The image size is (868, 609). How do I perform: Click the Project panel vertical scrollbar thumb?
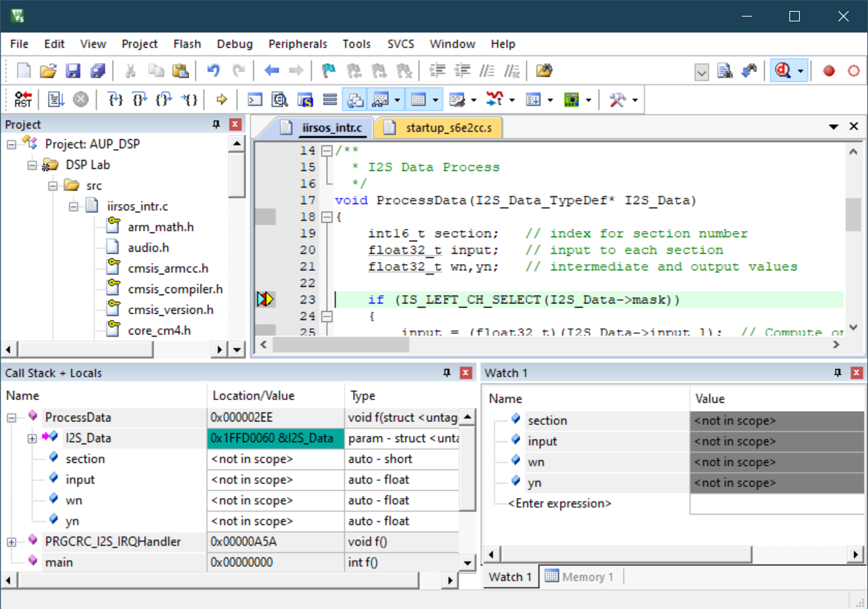pos(237,174)
